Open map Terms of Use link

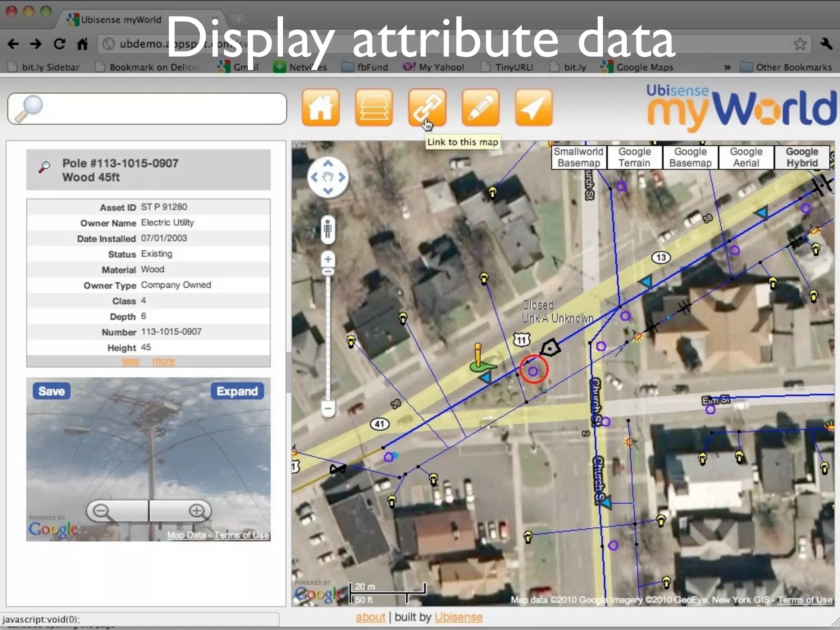click(x=805, y=600)
